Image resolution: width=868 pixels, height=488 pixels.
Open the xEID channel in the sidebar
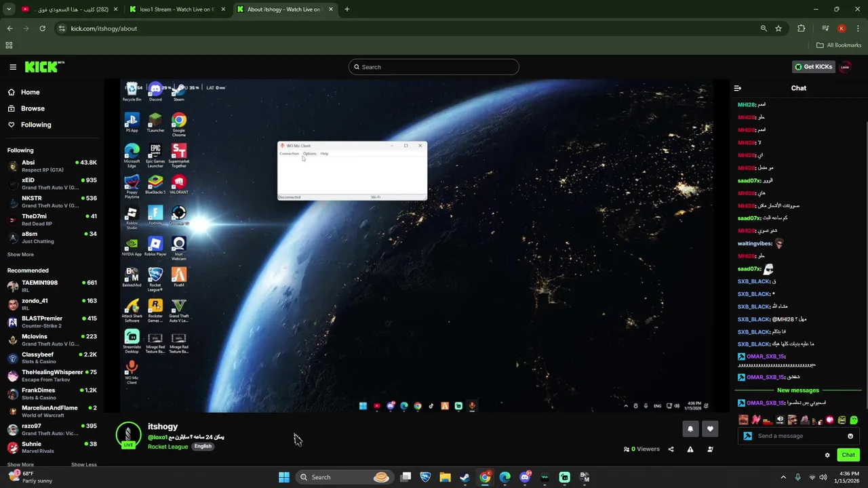[52, 184]
